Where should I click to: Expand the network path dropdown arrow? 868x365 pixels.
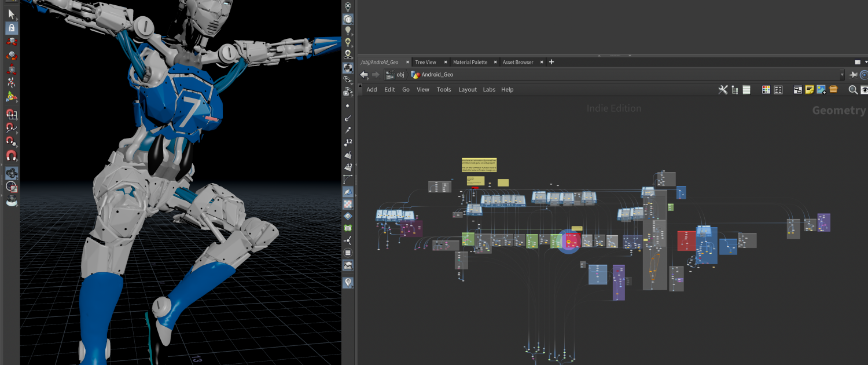(842, 75)
